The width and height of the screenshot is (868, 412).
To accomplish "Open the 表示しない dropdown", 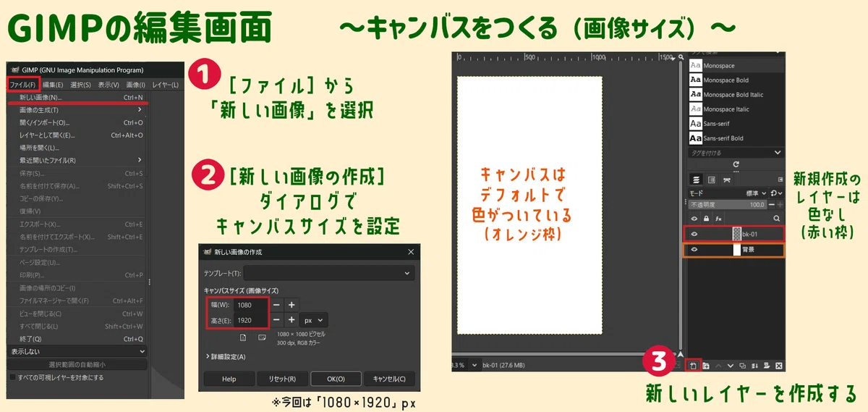I will coord(77,351).
